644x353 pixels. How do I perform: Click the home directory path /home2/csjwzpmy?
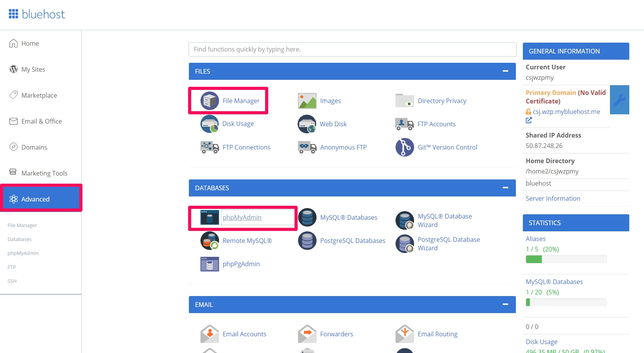(x=552, y=171)
